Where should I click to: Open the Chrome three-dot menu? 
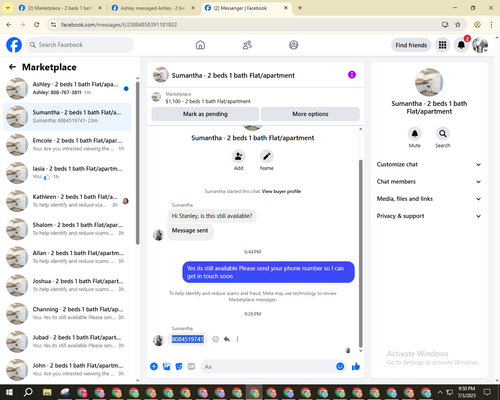pos(491,24)
